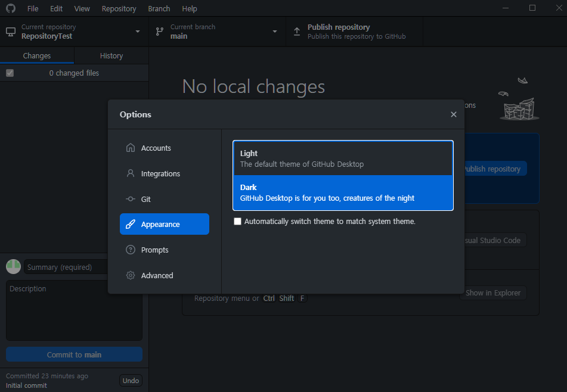The width and height of the screenshot is (567, 392).
Task: Click the Options dialog title
Action: click(135, 114)
